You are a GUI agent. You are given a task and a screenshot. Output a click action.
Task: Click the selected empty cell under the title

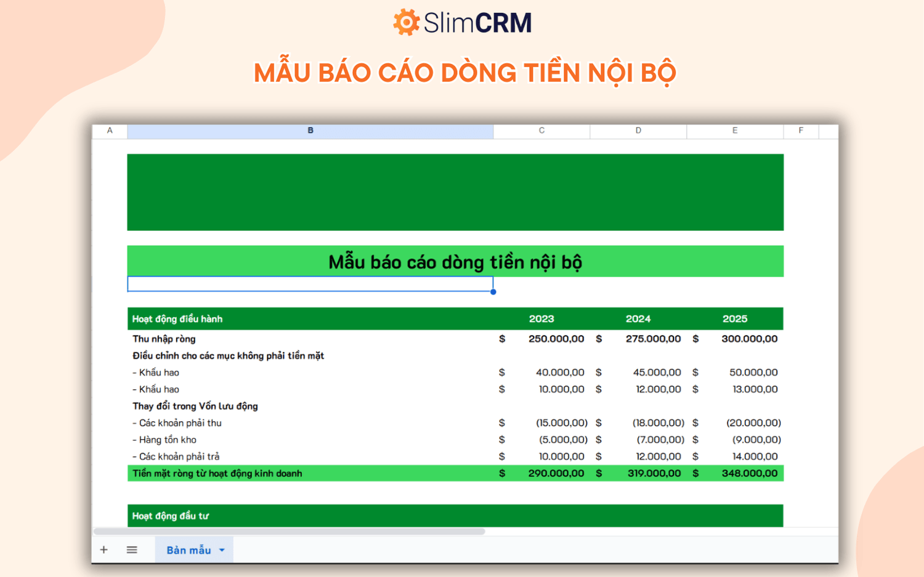click(310, 284)
